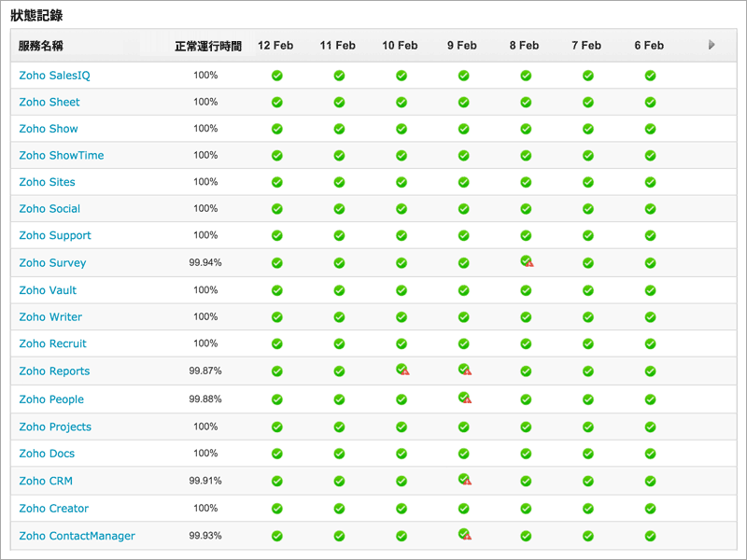Open Zoho Survey service link
The width and height of the screenshot is (747, 560).
pos(52,263)
